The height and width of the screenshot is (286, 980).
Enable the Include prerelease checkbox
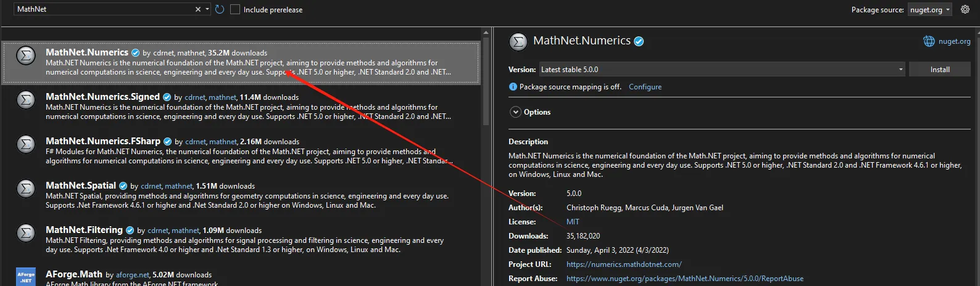(235, 9)
